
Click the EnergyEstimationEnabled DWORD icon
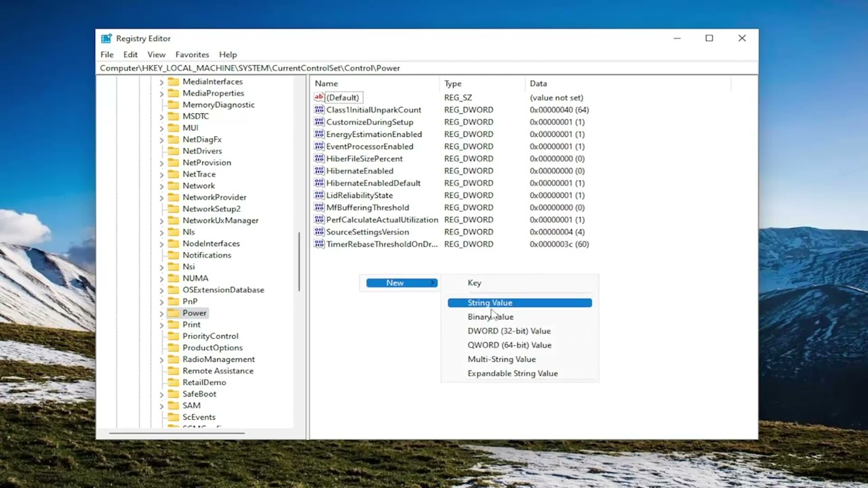tap(319, 134)
